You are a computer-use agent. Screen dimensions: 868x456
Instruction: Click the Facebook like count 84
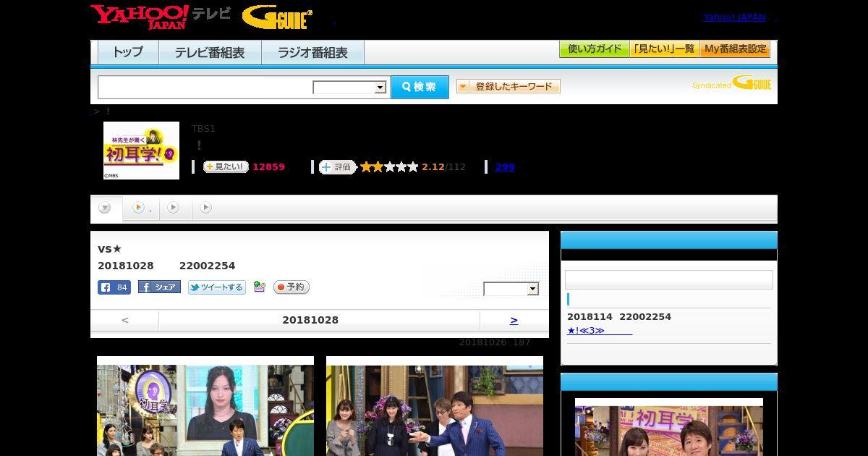tap(114, 287)
